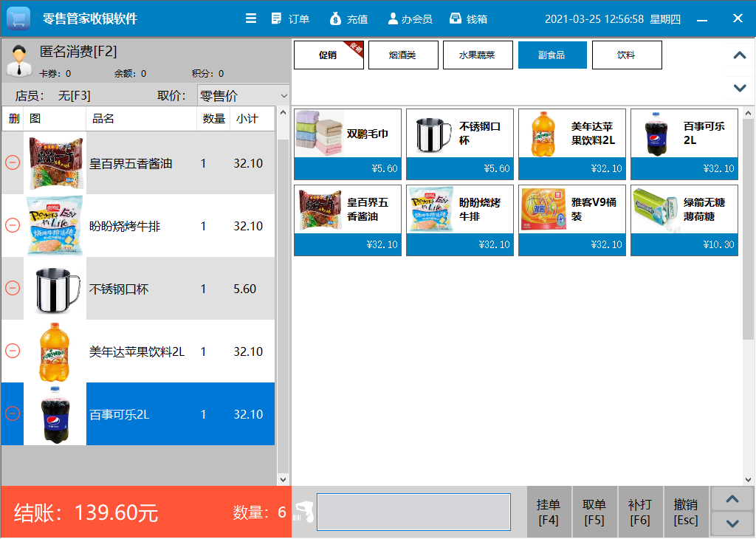This screenshot has width=756, height=539.
Task: Switch to the 水果蔬菜 category tab
Action: click(478, 55)
